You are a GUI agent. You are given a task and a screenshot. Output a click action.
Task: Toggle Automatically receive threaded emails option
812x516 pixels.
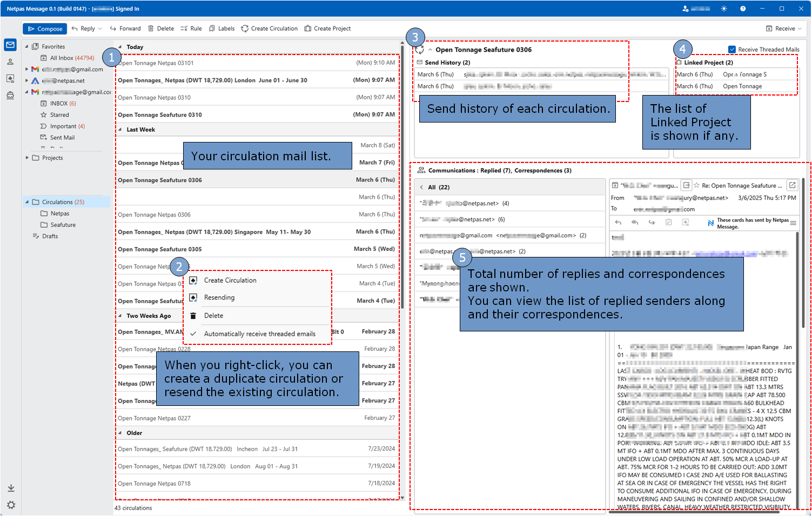(x=259, y=334)
